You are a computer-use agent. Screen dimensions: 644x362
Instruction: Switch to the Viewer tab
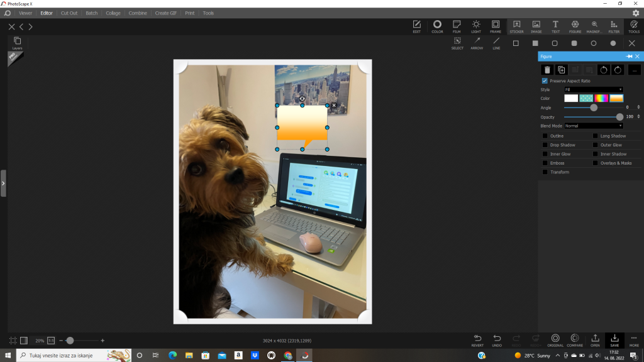click(25, 13)
